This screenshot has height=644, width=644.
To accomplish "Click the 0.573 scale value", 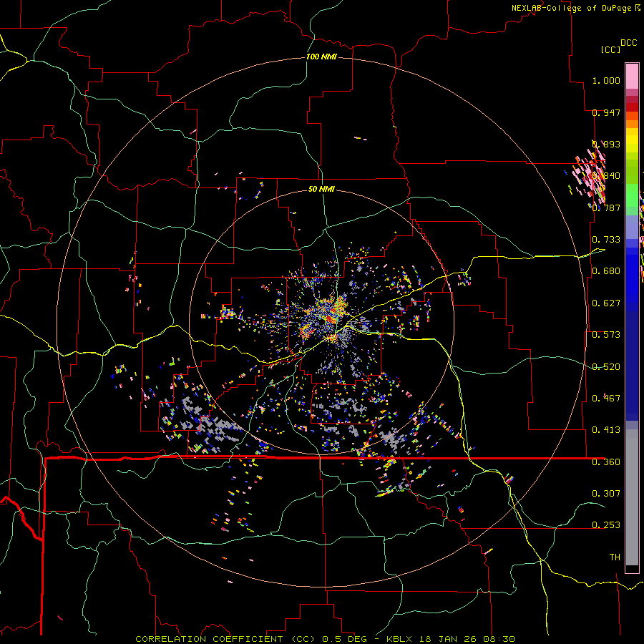I will tap(606, 335).
